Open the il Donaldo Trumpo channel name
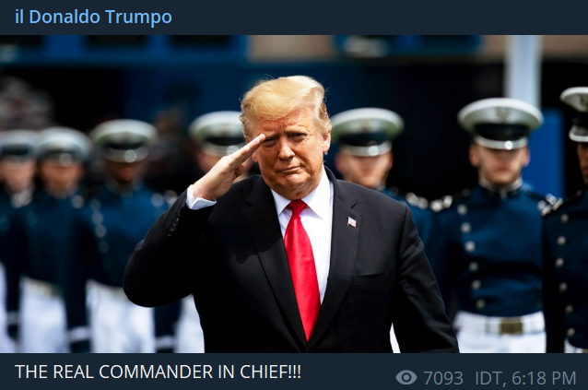Viewport: 588px width, 390px height. pos(93,17)
